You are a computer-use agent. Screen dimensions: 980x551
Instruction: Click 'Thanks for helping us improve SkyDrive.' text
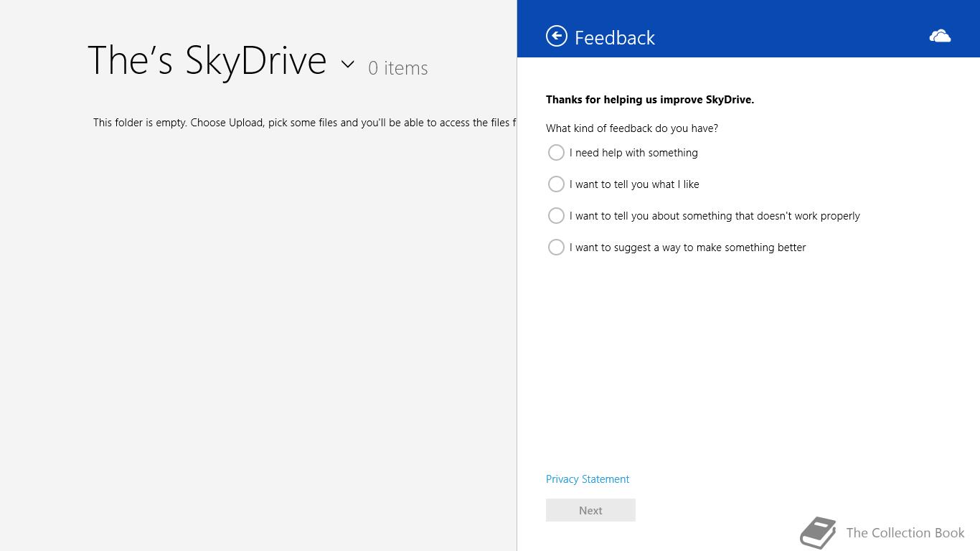pyautogui.click(x=650, y=100)
